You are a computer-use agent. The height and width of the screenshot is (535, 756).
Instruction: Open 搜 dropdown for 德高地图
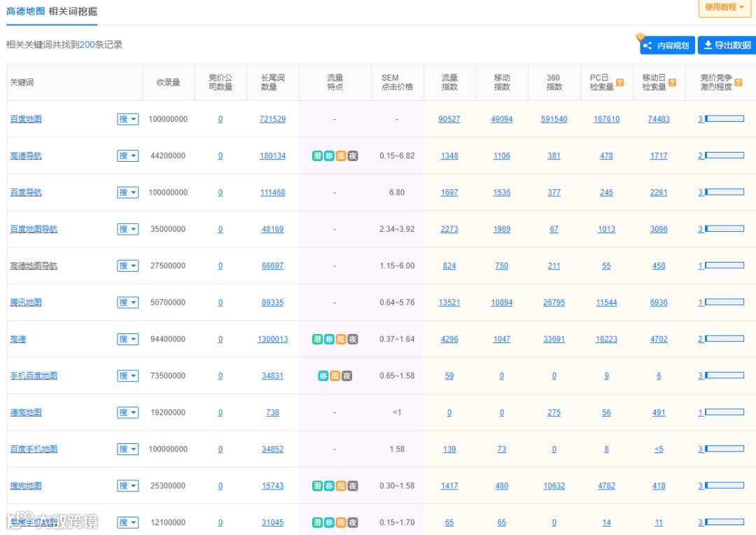128,412
